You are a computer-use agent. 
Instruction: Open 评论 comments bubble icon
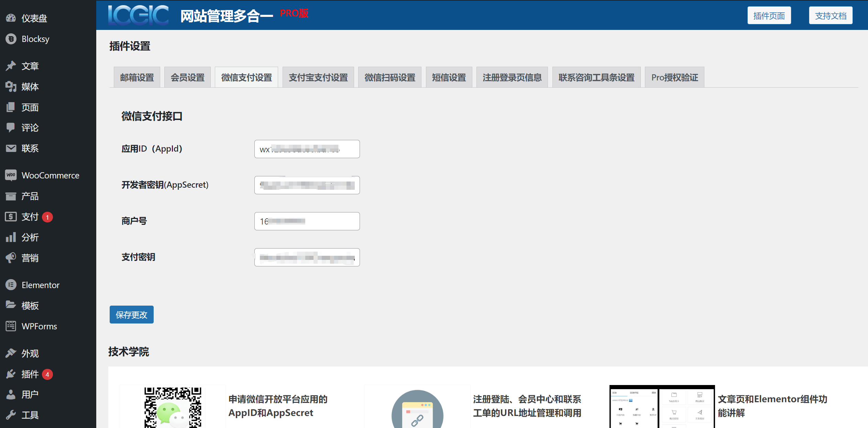tap(11, 128)
